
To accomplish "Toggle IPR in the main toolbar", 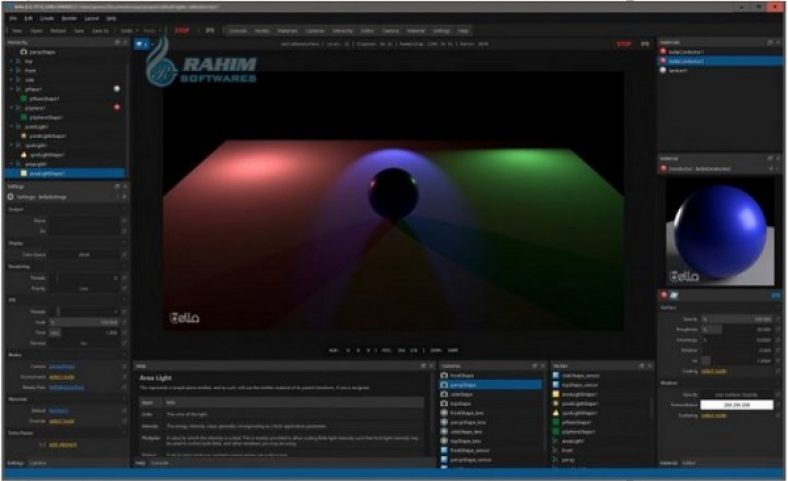I will [x=210, y=31].
